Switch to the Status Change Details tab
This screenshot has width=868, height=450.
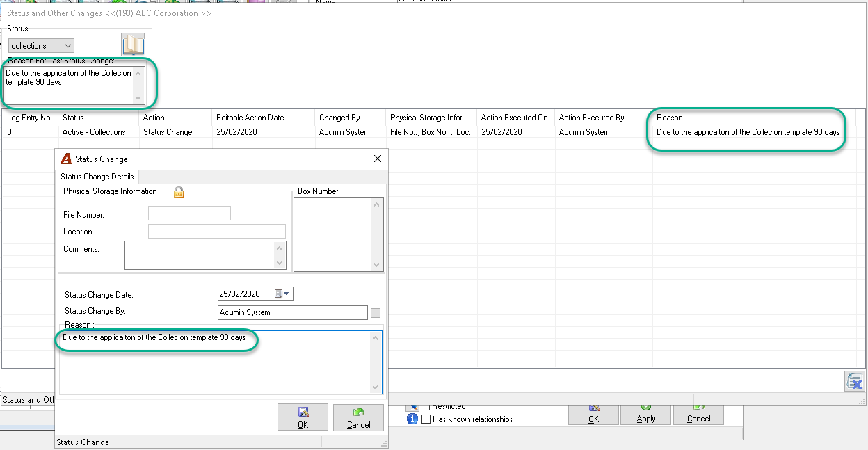[97, 177]
